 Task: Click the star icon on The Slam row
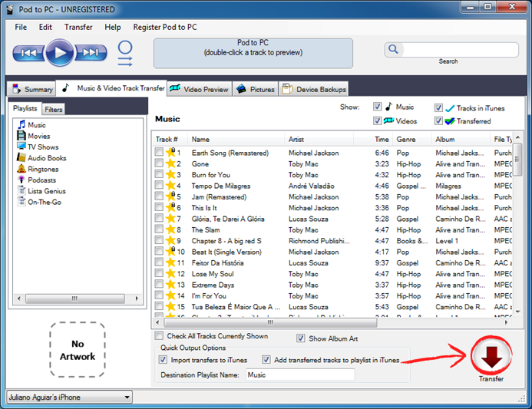(x=170, y=229)
